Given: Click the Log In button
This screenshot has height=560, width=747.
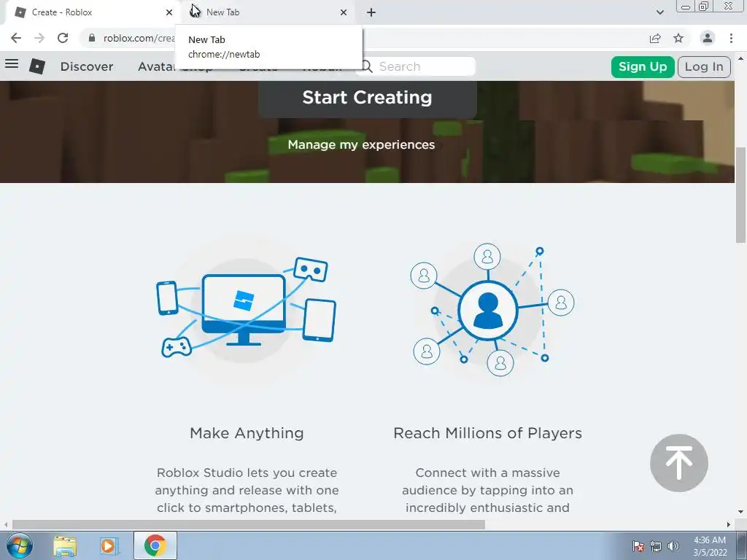Looking at the screenshot, I should click(704, 66).
